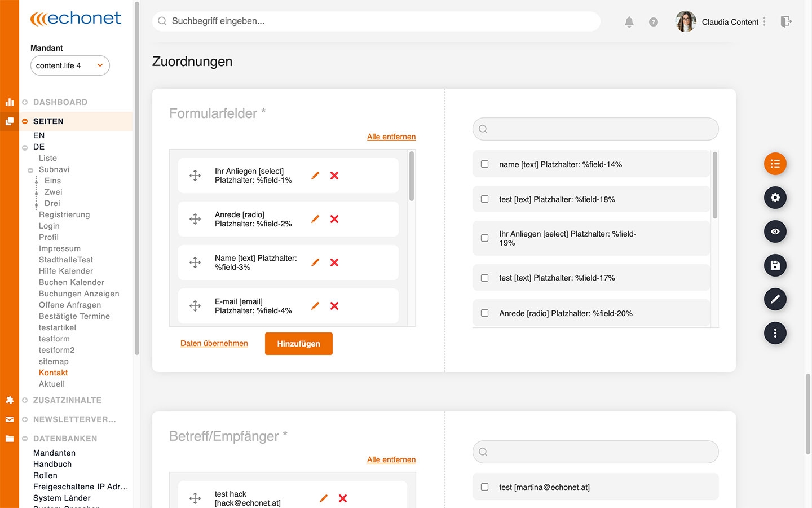The image size is (812, 508).
Task: Click the save disk floating button
Action: [x=775, y=265]
